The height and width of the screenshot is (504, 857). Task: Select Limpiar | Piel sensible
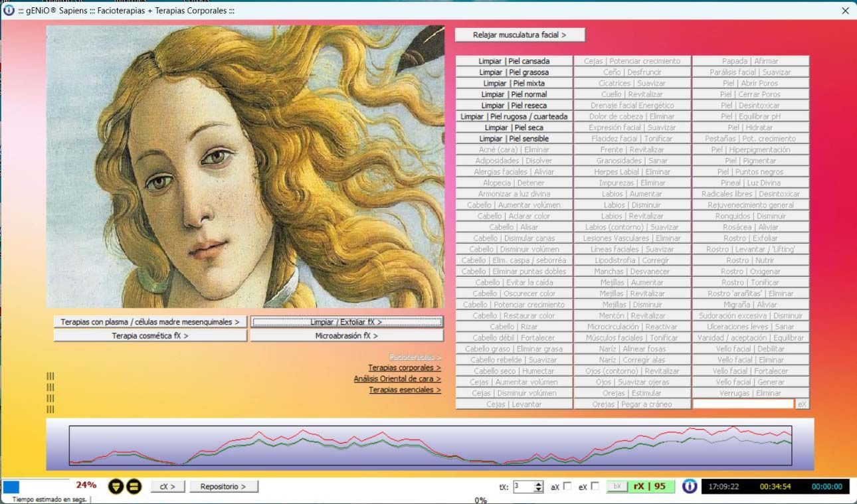[514, 139]
